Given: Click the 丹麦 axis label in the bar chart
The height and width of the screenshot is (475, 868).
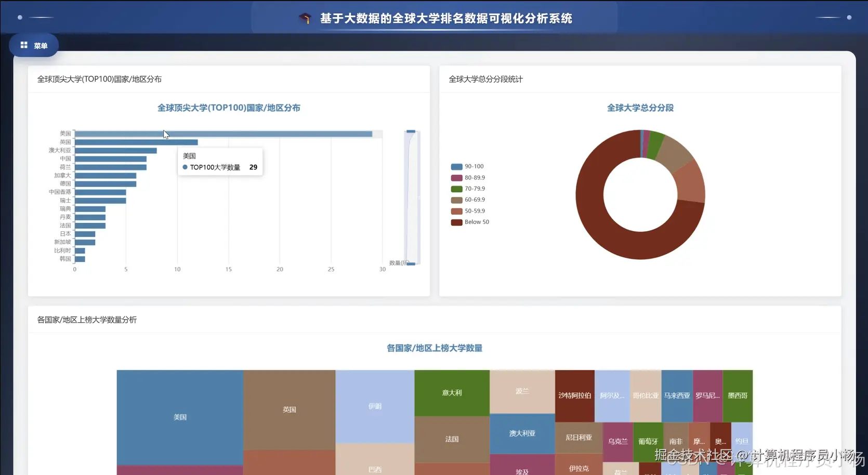Looking at the screenshot, I should click(x=65, y=217).
